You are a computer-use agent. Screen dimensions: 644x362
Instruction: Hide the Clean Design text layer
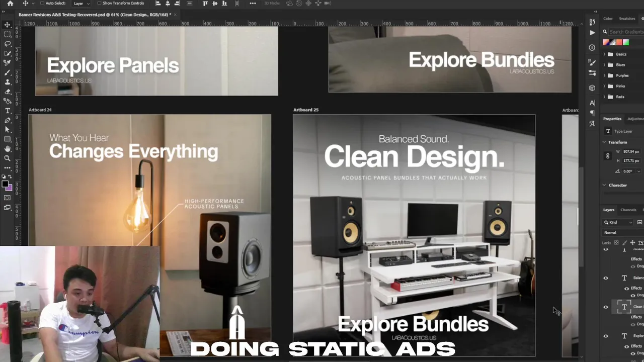pyautogui.click(x=606, y=307)
